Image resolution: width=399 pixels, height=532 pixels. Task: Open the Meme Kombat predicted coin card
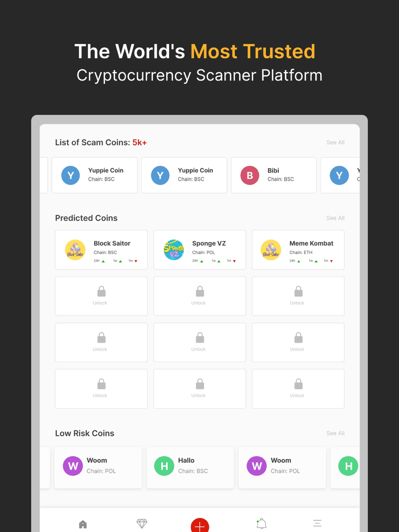coord(298,250)
